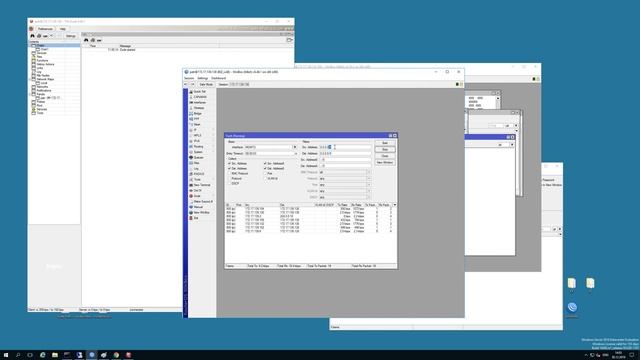Open Settings menu in WinBox
The width and height of the screenshot is (640, 360).
point(203,78)
